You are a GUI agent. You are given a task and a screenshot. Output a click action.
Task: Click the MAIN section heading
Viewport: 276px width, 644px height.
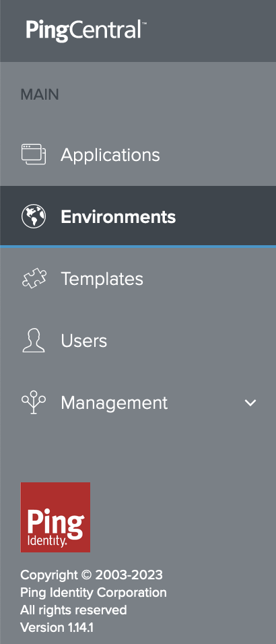(x=40, y=95)
